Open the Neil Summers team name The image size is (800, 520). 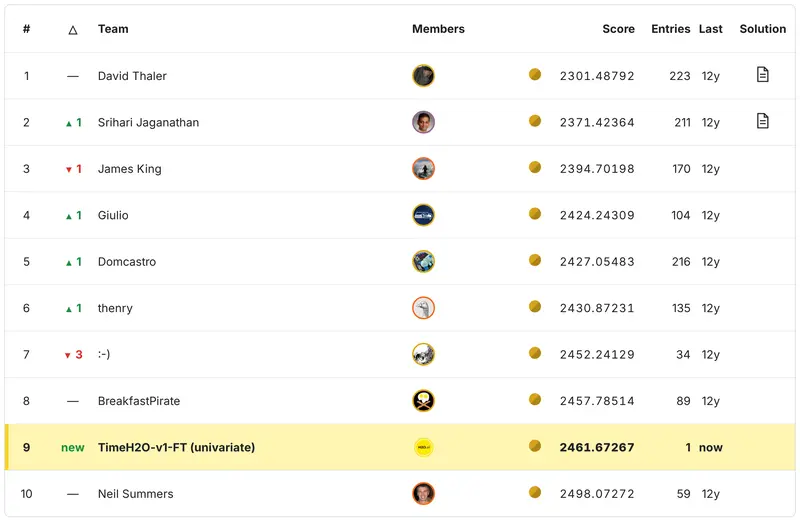point(136,494)
